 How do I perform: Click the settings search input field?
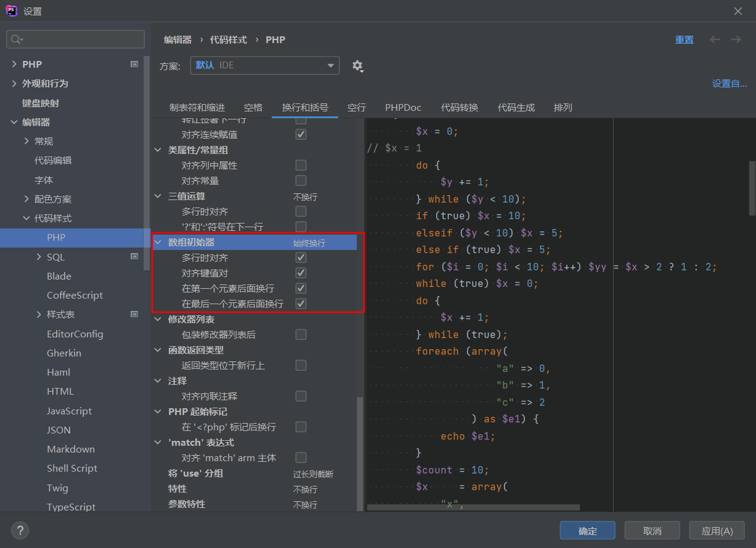pos(75,39)
